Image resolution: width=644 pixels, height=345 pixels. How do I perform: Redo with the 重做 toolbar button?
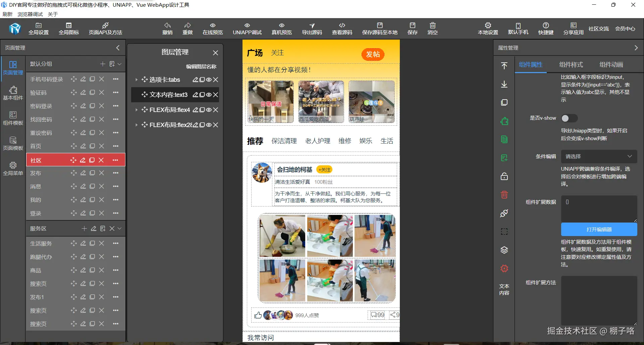[x=187, y=28]
